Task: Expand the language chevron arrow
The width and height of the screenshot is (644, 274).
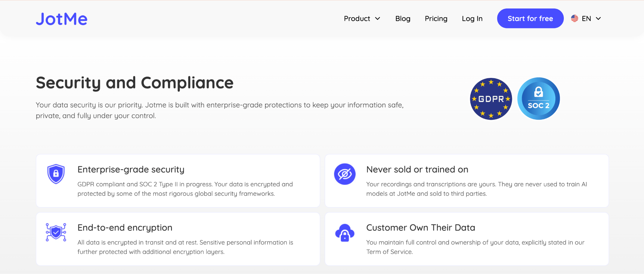Action: 598,19
